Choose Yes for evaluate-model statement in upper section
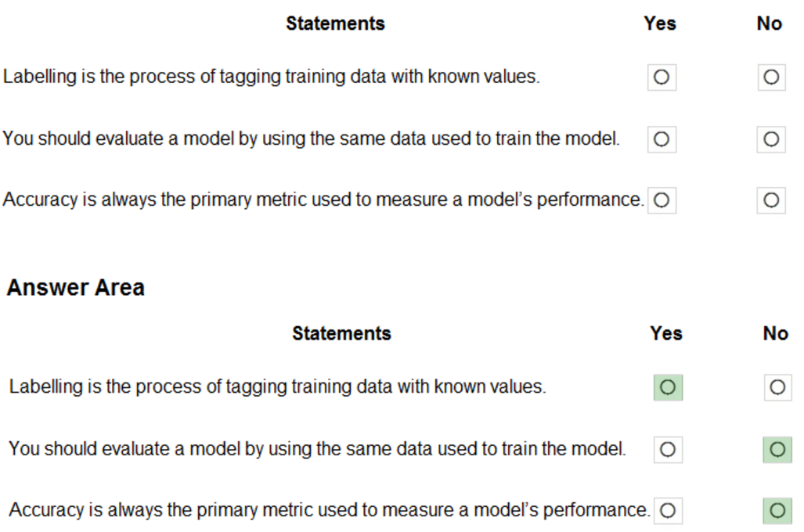Screen dimensions: 804x532 click(x=662, y=139)
